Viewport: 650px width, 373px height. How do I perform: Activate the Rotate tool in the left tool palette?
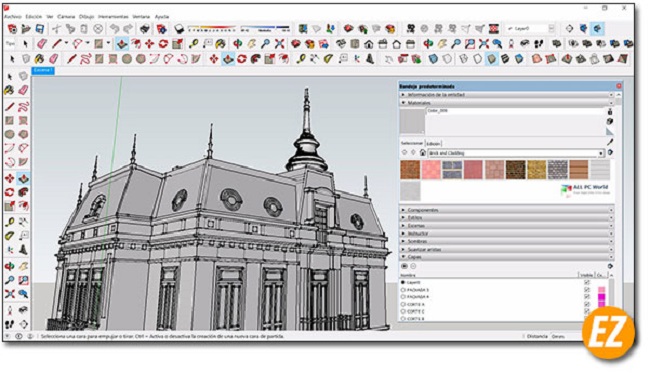10,192
